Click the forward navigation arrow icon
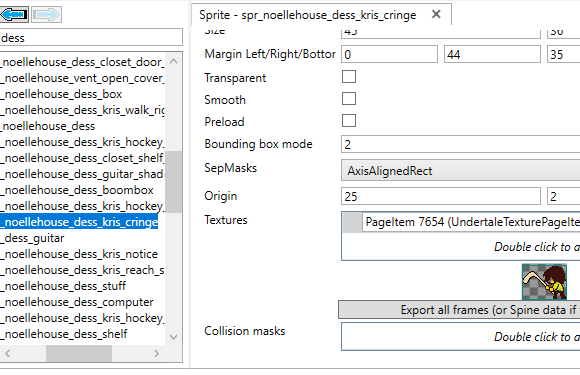This screenshot has height=375, width=580. click(x=46, y=14)
